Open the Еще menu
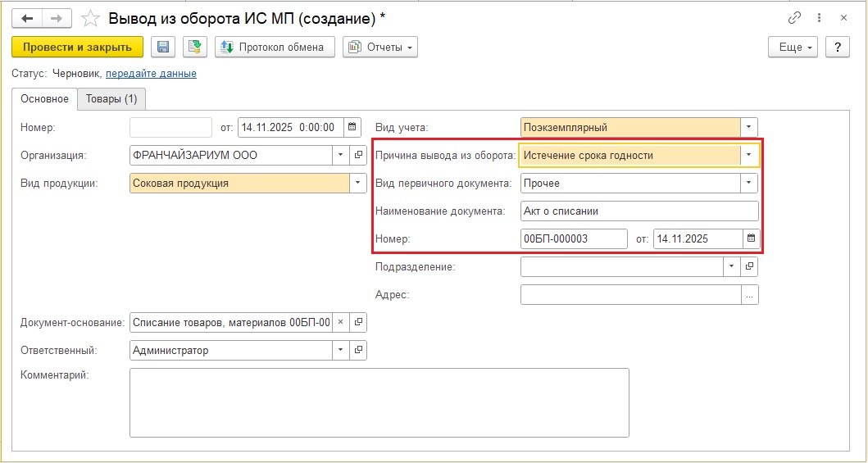Viewport: 868px width, 463px height. 793,47
